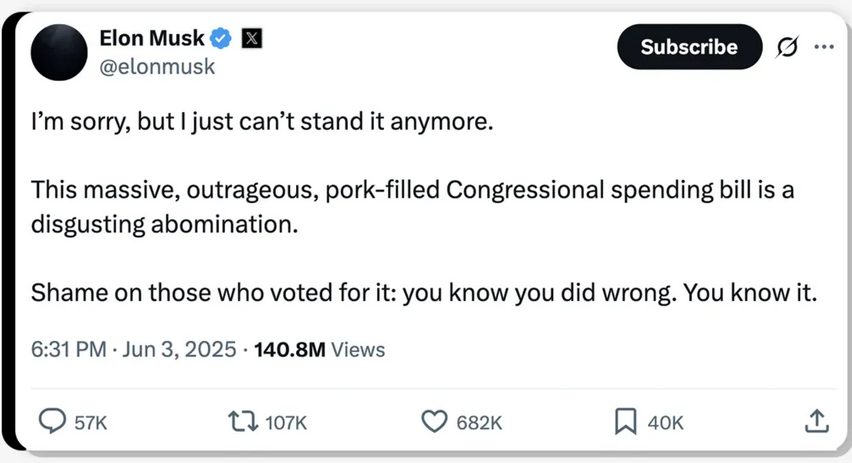Click the tweet text about spending bill
Viewport: 852px width, 463px height.
click(412, 207)
